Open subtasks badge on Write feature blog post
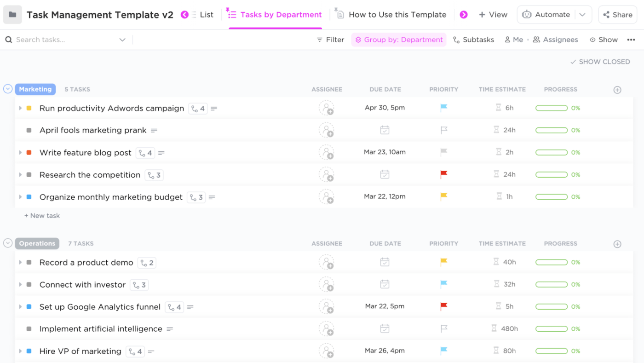644x363 pixels. tap(145, 153)
